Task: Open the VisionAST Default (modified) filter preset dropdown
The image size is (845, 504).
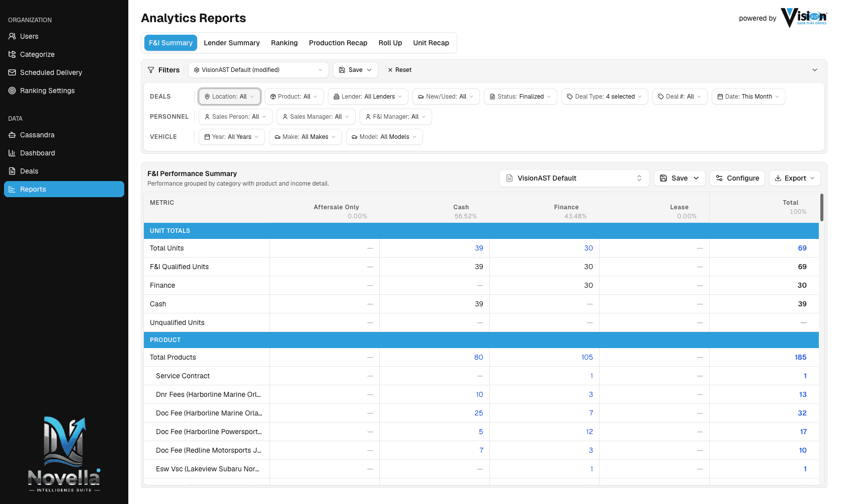Action: (x=258, y=70)
